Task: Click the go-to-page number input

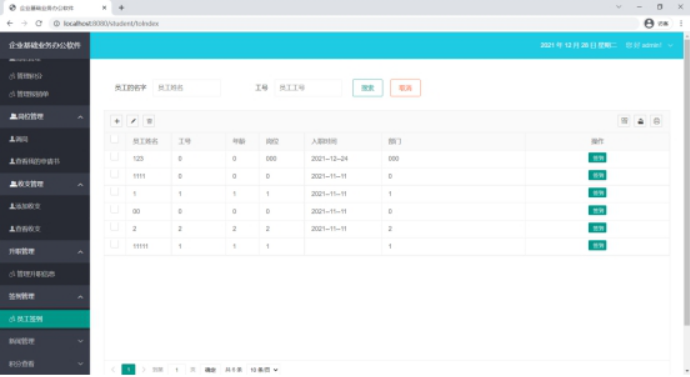Action: pos(177,370)
